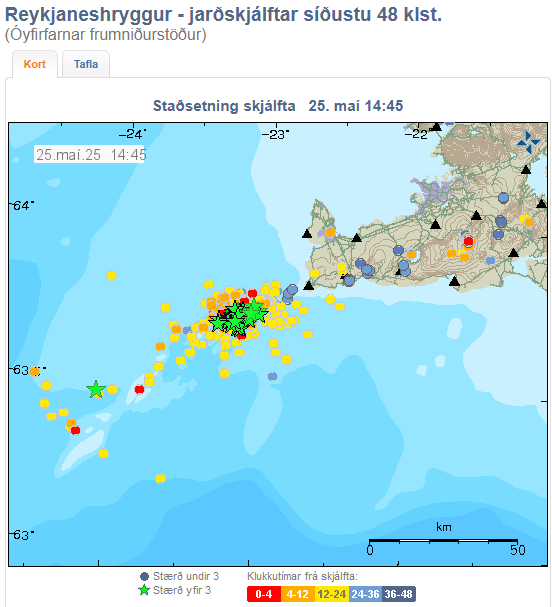Click the blue circle legend icon 'Stærð undir 3'

[x=144, y=576]
